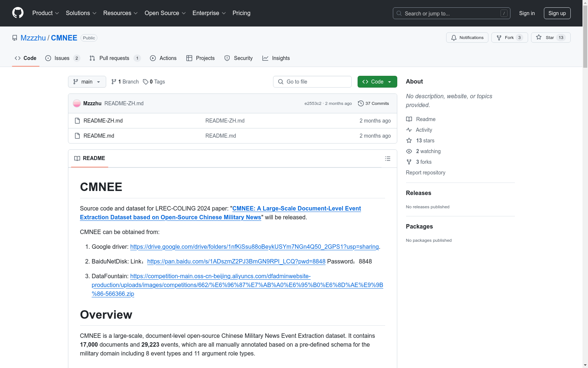The image size is (588, 368).
Task: Open the CMNEE repository link
Action: 64,38
